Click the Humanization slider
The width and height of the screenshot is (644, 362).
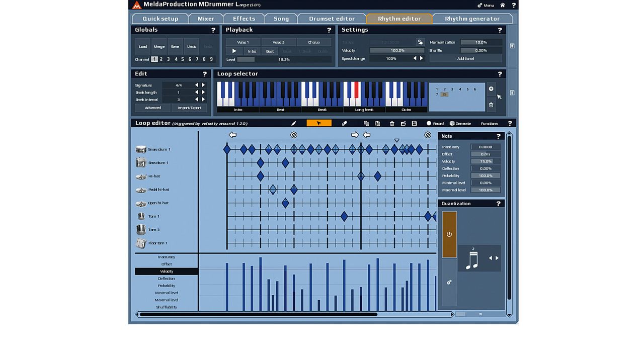(481, 42)
